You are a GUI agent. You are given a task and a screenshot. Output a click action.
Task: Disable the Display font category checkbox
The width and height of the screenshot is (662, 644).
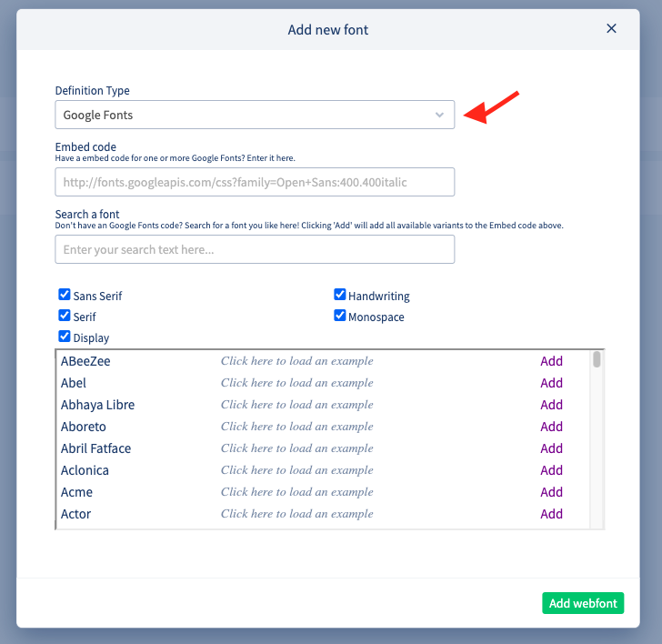[65, 337]
